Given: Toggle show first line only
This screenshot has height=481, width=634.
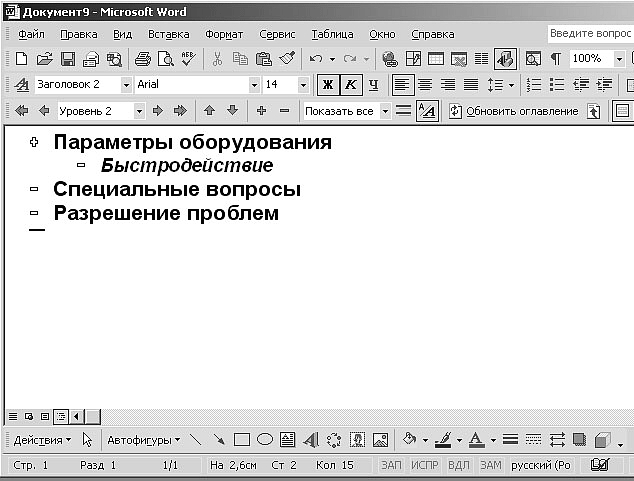Looking at the screenshot, I should (403, 110).
